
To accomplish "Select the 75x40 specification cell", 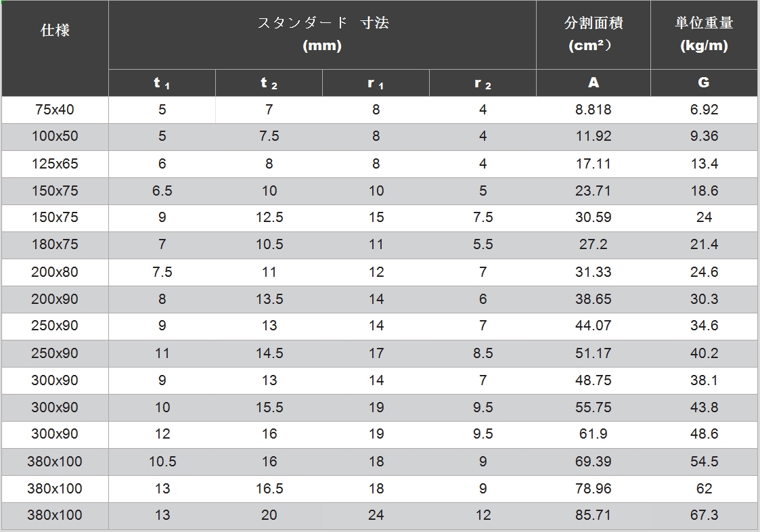I will tap(55, 110).
